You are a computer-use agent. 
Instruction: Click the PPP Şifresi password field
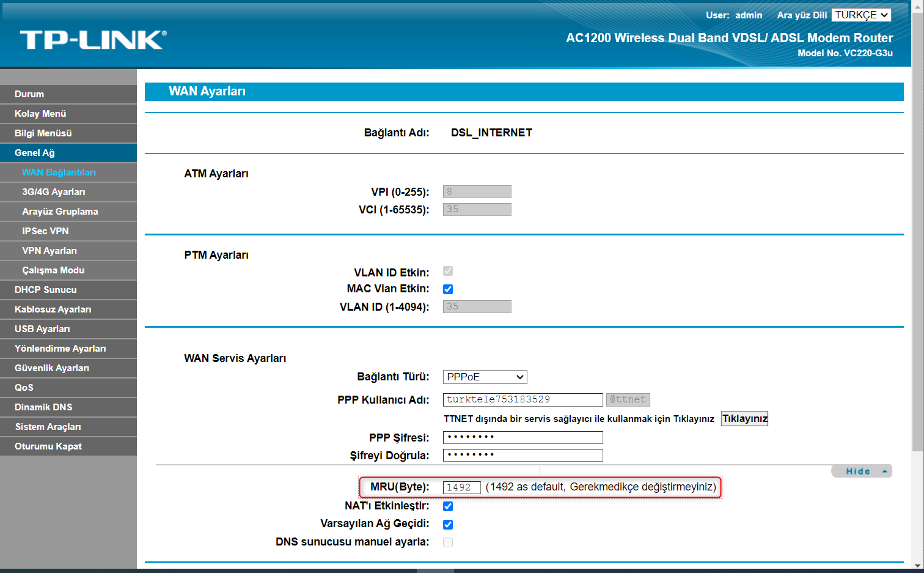522,437
